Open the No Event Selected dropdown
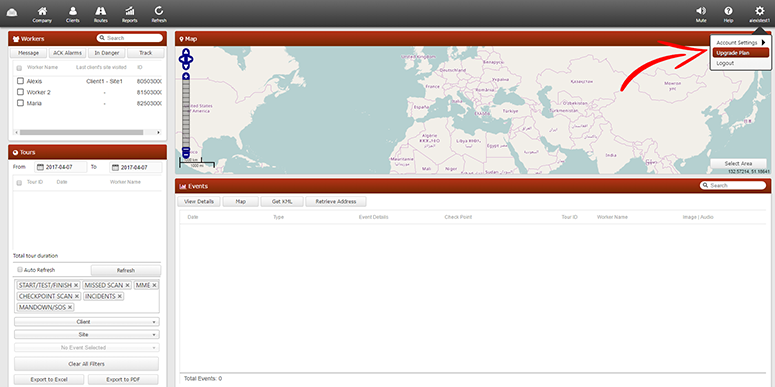Screen dimensions: 775x387 coord(87,347)
